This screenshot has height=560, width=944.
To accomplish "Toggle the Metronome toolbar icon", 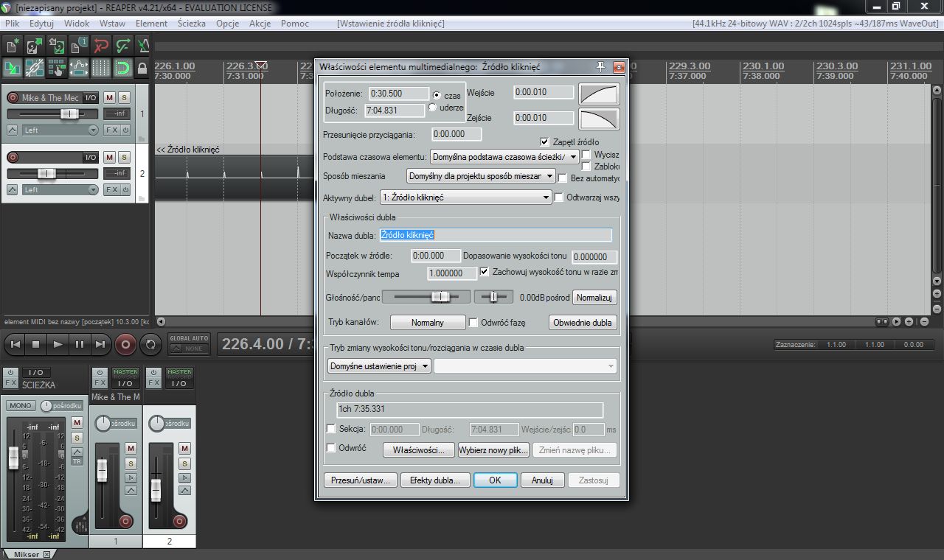I will coord(143,46).
